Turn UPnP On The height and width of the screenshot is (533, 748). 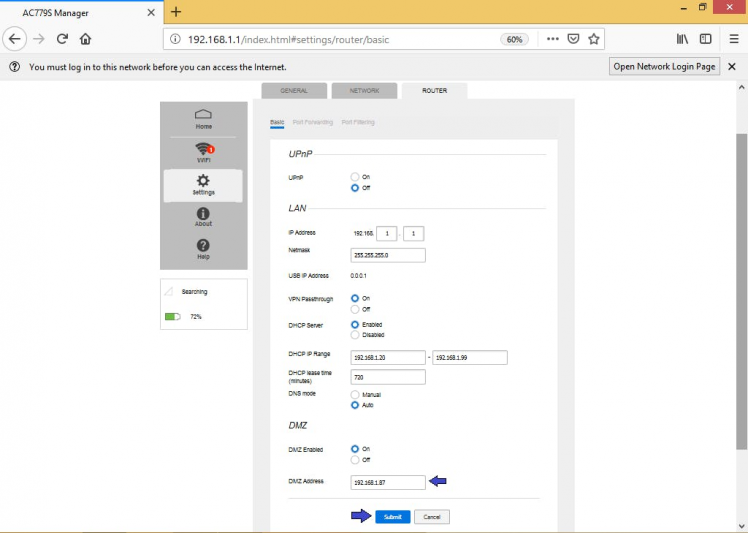355,177
